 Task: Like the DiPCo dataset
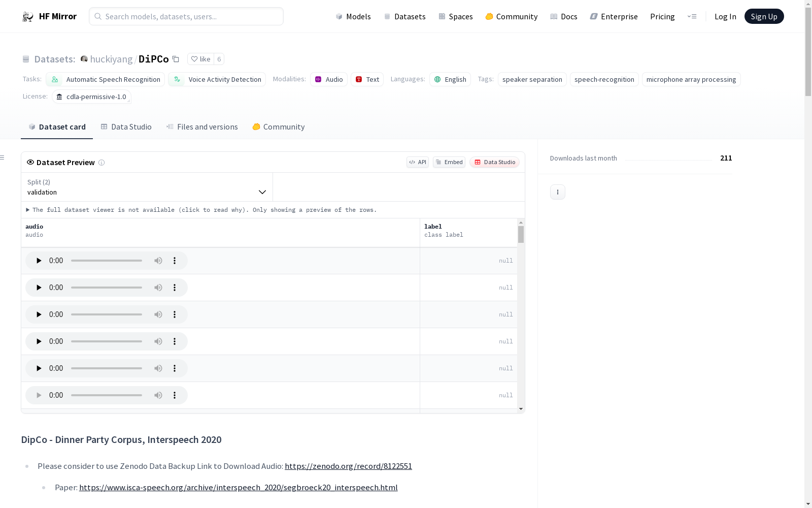(x=201, y=59)
